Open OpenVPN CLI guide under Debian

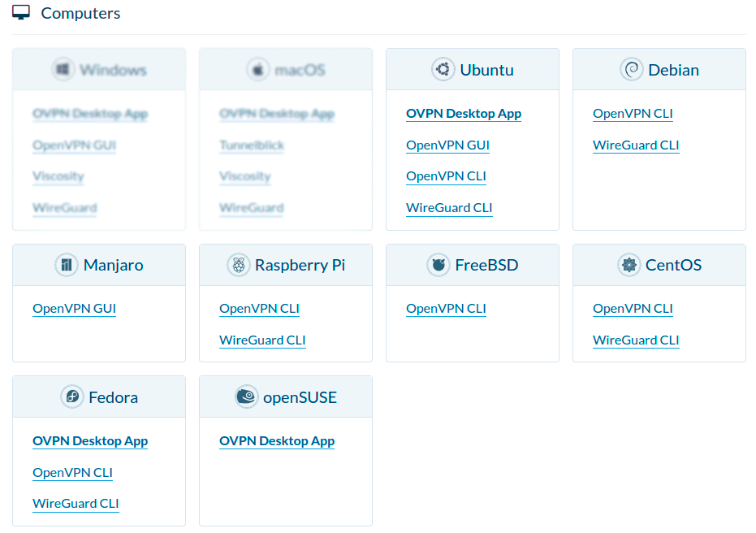pos(633,114)
